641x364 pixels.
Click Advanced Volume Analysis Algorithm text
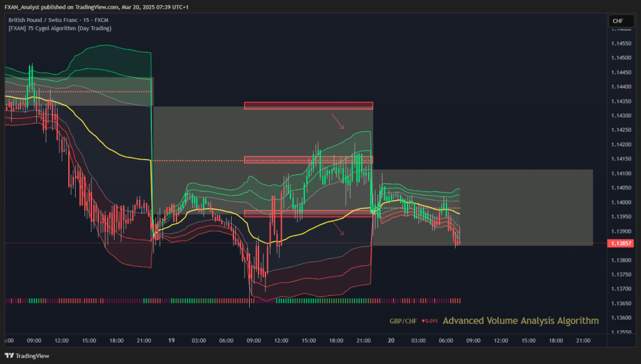coord(521,321)
